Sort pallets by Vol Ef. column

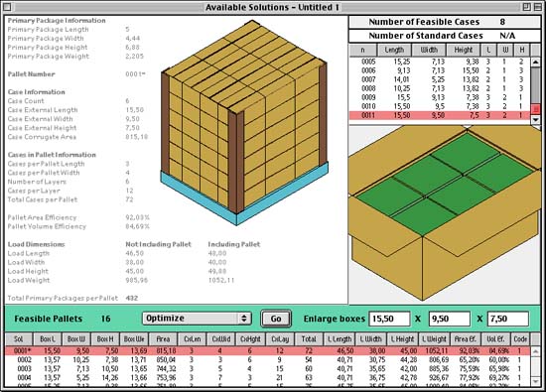495,338
